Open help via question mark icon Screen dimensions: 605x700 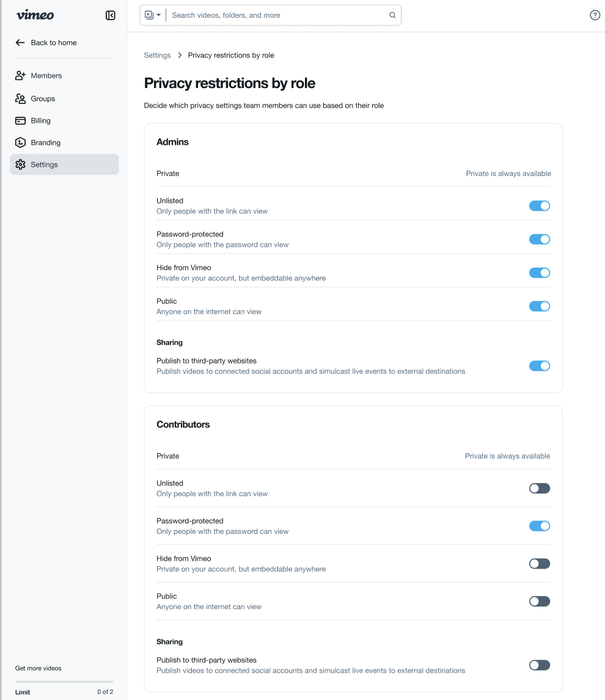pos(595,15)
